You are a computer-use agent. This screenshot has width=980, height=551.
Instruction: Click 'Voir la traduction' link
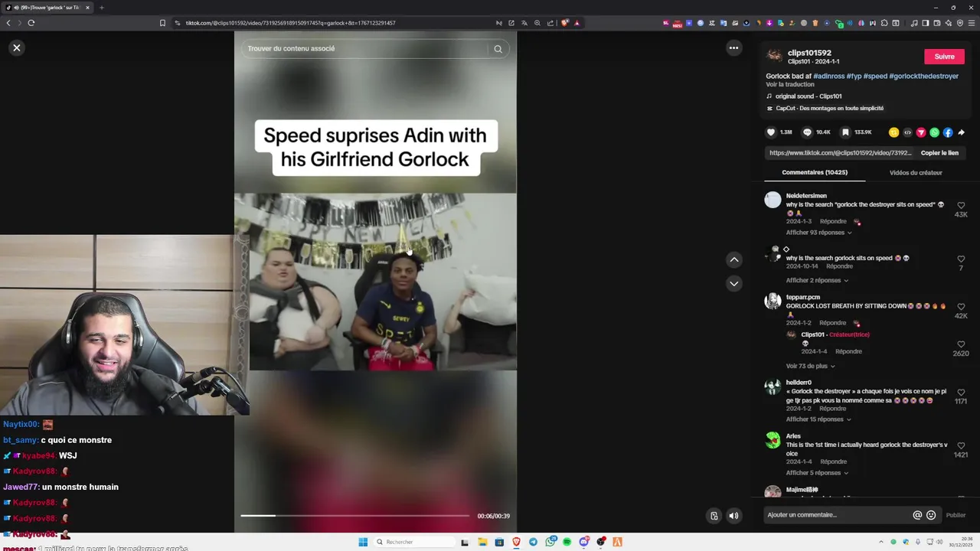click(790, 84)
